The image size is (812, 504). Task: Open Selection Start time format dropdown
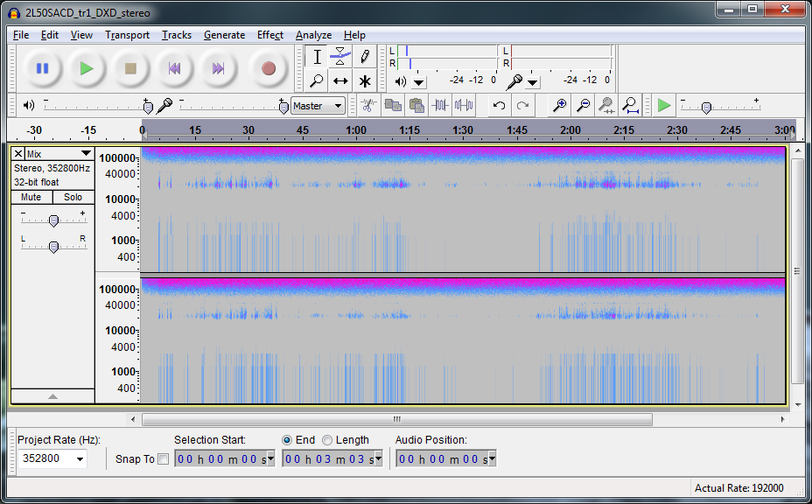(x=270, y=458)
